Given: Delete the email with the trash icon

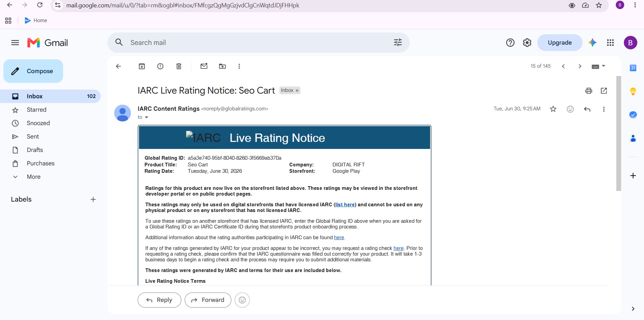Looking at the screenshot, I should 179,66.
